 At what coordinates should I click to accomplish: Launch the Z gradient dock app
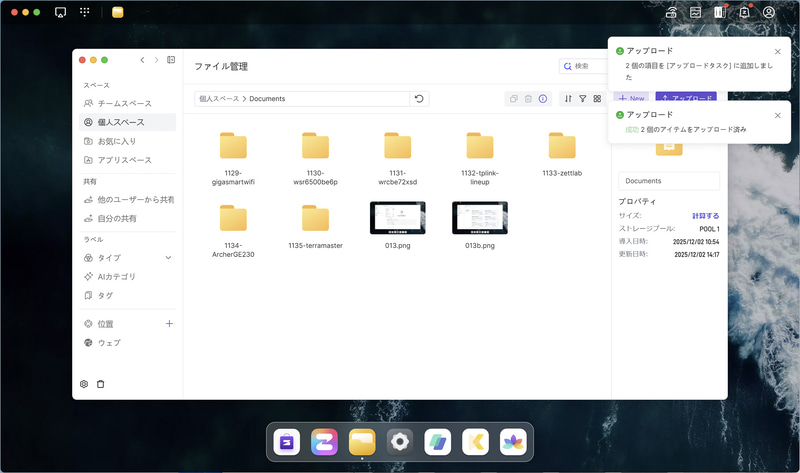click(324, 442)
